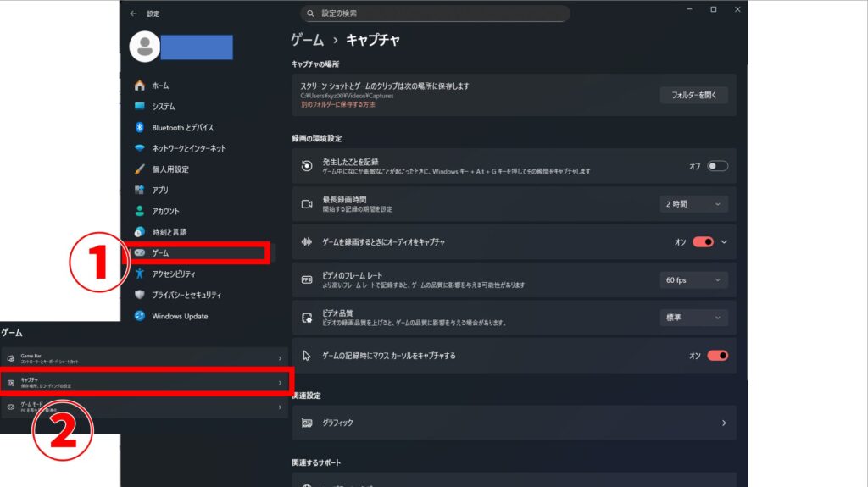This screenshot has width=868, height=487.
Task: Click the キャプチャ icon in ゲーム panel
Action: click(10, 383)
